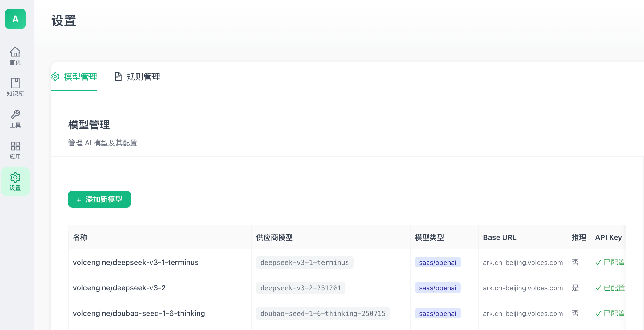The width and height of the screenshot is (644, 330).
Task: Click the 供应商模型 column header
Action: coord(274,237)
